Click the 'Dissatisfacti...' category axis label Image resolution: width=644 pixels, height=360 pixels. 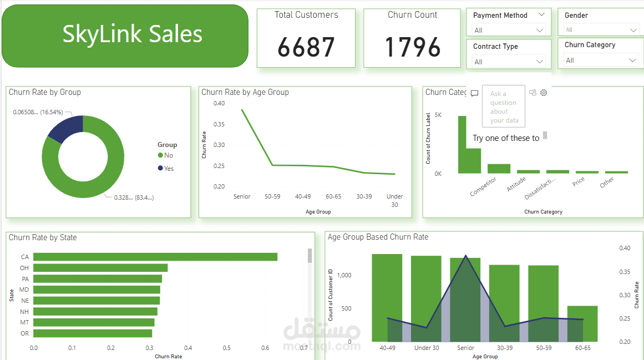[x=540, y=189]
